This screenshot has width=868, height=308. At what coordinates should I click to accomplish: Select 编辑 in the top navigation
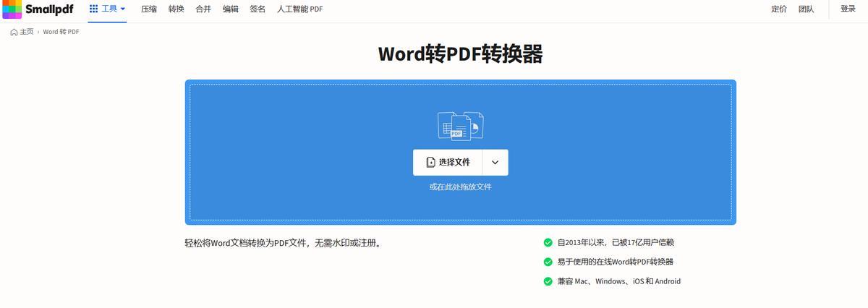(230, 9)
